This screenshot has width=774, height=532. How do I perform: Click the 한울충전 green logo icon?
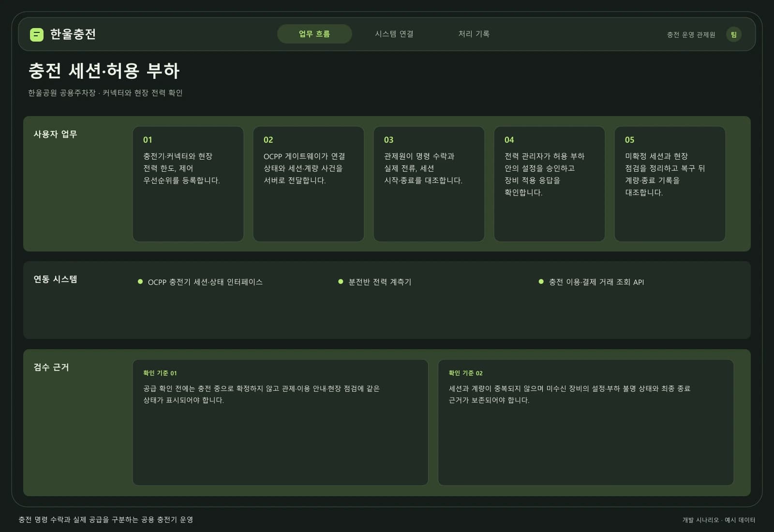[37, 34]
